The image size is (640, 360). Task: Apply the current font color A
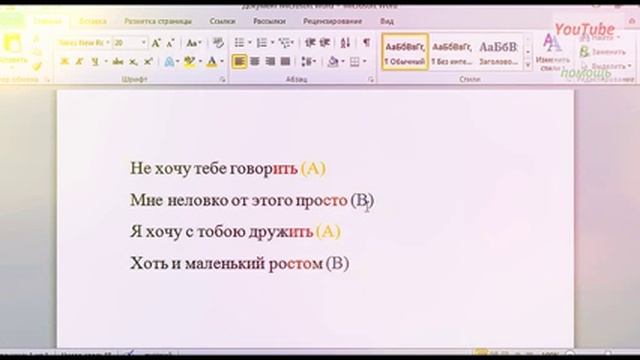(x=212, y=62)
